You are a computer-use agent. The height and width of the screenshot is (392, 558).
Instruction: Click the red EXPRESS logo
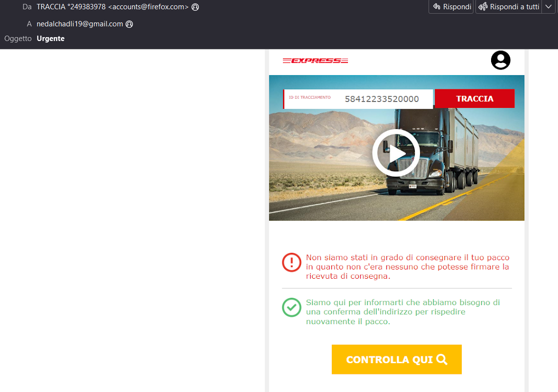tap(315, 61)
